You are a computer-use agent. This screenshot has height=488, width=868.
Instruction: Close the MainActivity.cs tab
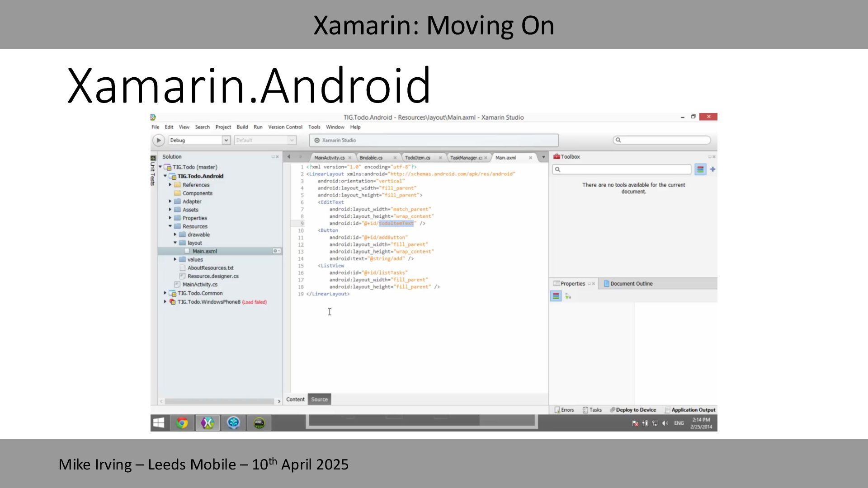tap(349, 158)
